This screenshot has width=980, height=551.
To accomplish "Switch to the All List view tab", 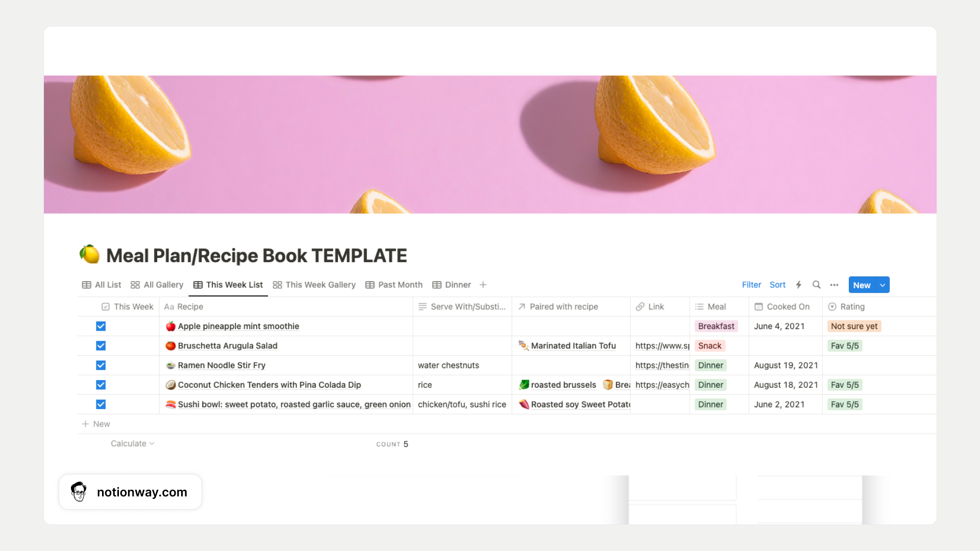I will (102, 285).
